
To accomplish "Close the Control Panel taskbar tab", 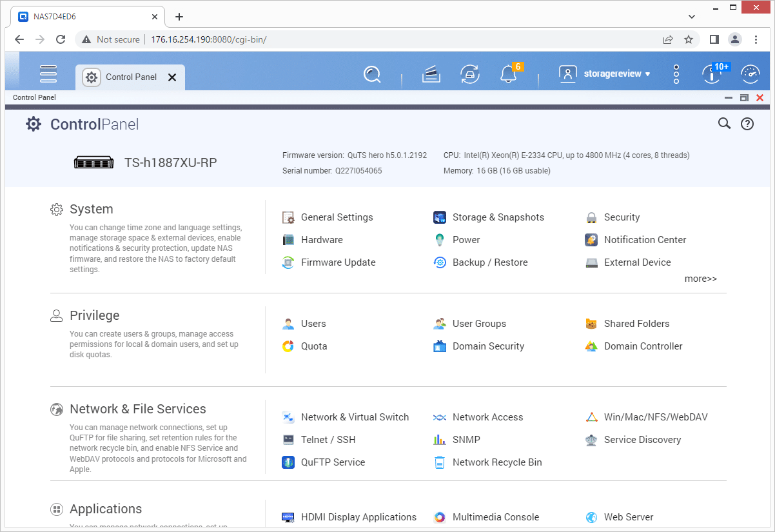I will pyautogui.click(x=172, y=77).
